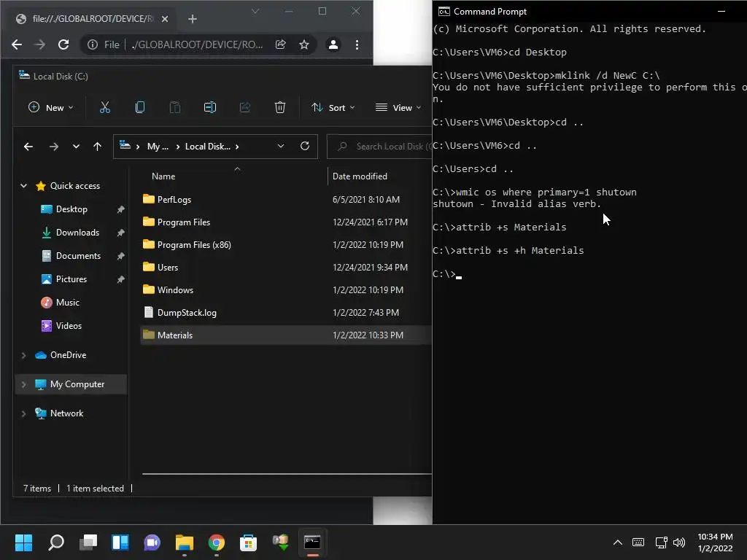Click the Share icon in Explorer toolbar

coord(245,108)
